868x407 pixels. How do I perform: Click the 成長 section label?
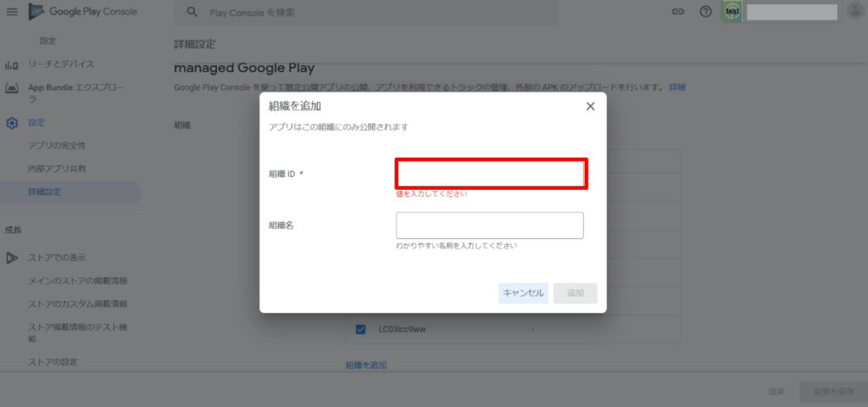[x=14, y=230]
